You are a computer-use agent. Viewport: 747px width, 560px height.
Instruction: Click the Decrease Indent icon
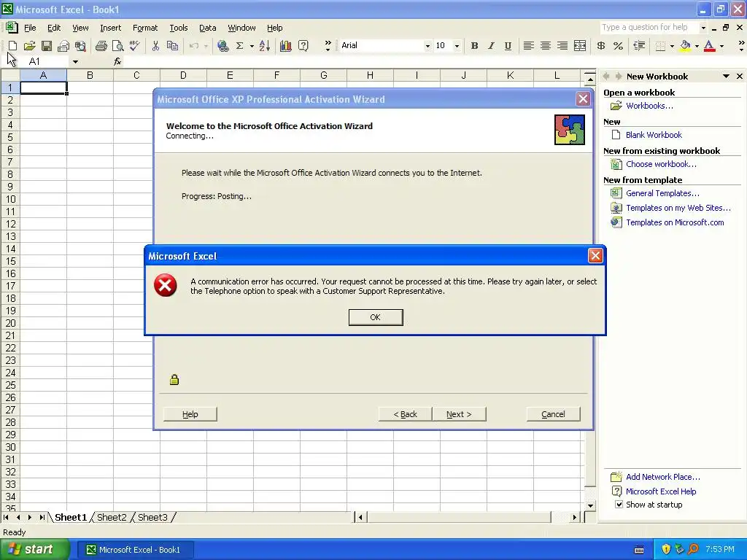(x=639, y=46)
